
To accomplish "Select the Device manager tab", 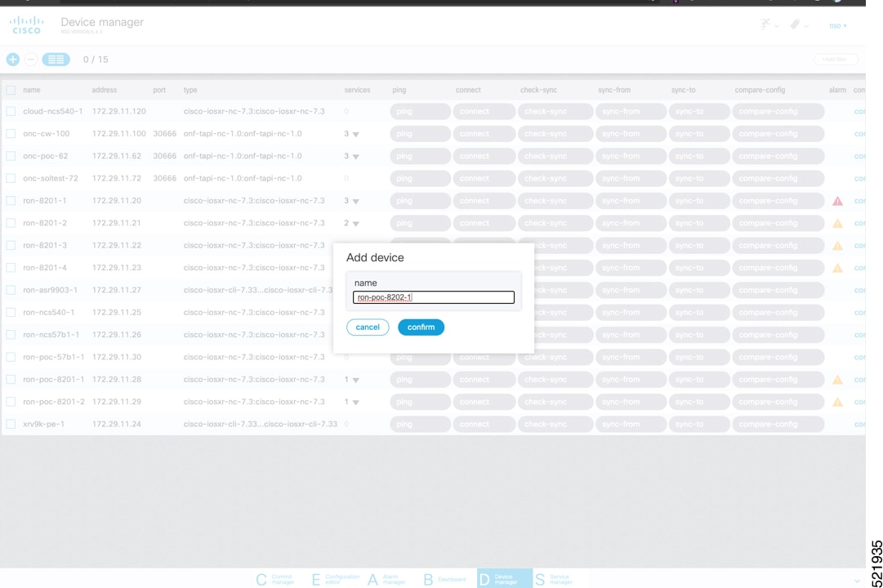I will (x=505, y=578).
